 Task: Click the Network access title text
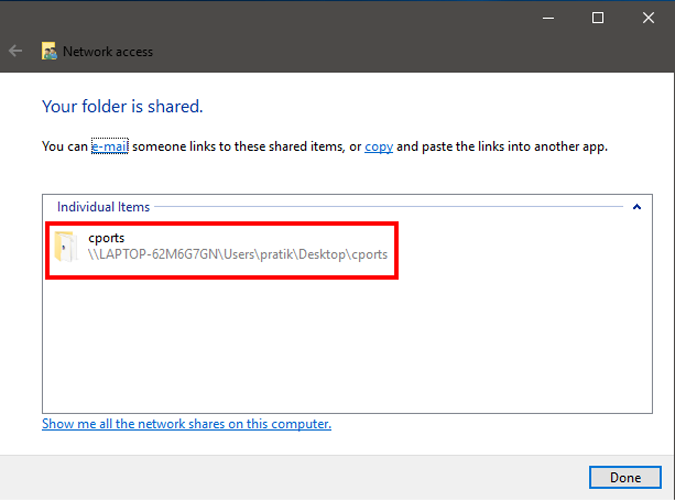click(x=108, y=51)
